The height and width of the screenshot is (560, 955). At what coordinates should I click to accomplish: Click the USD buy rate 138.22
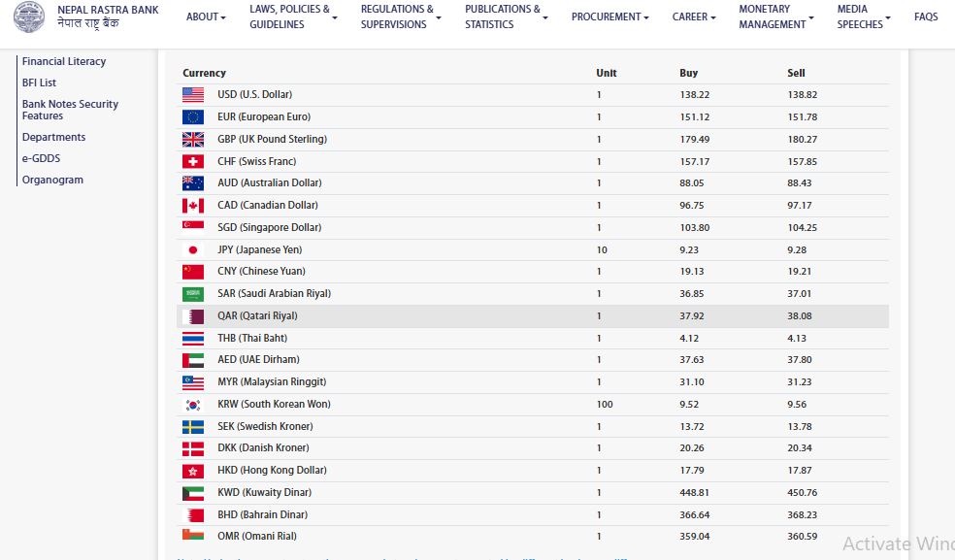tap(694, 95)
